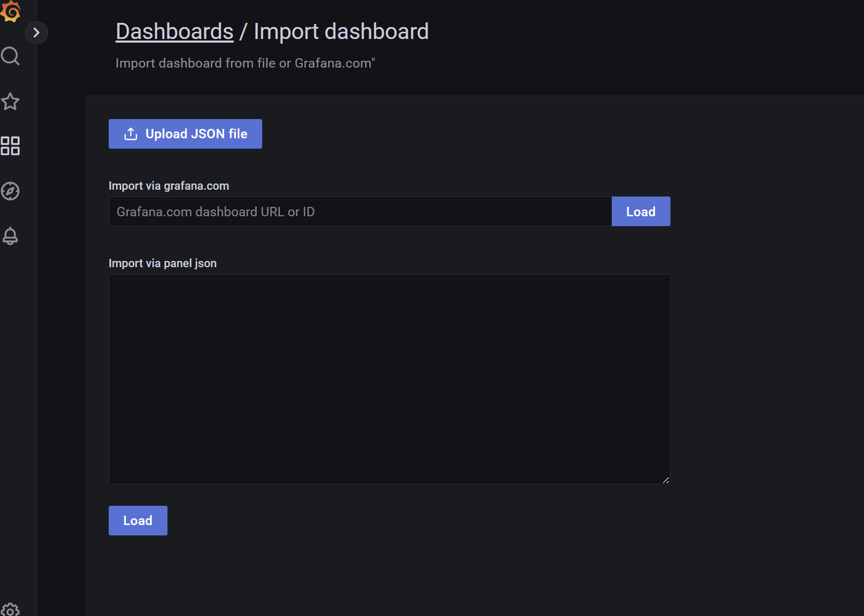864x616 pixels.
Task: Click the 'Import via panel json' label
Action: click(162, 264)
